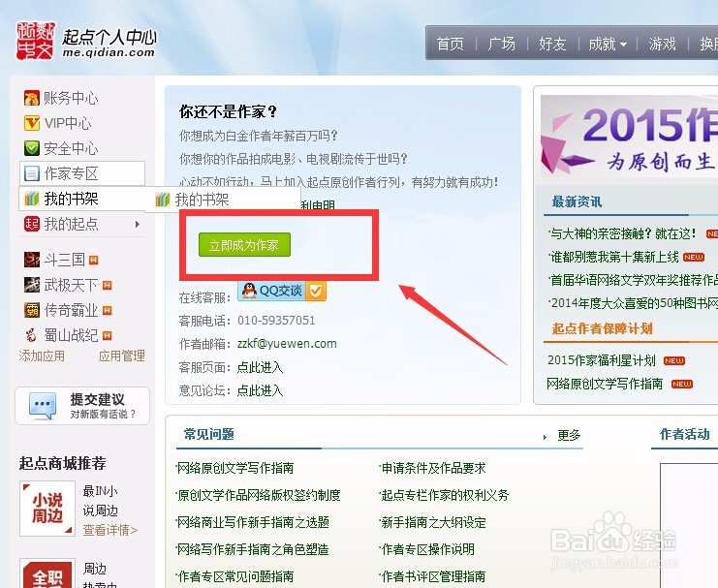Click 点此进入 next to 意见论坛
718x588 pixels.
point(260,390)
